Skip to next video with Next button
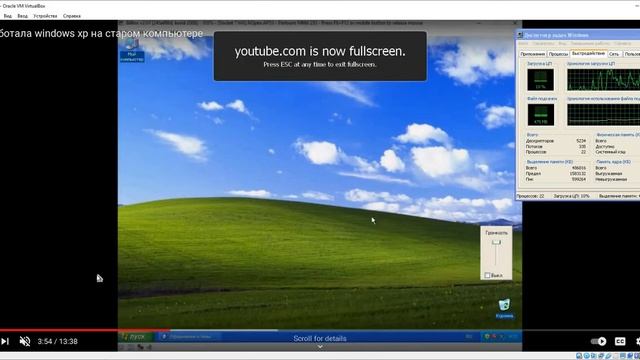 click(x=5, y=341)
